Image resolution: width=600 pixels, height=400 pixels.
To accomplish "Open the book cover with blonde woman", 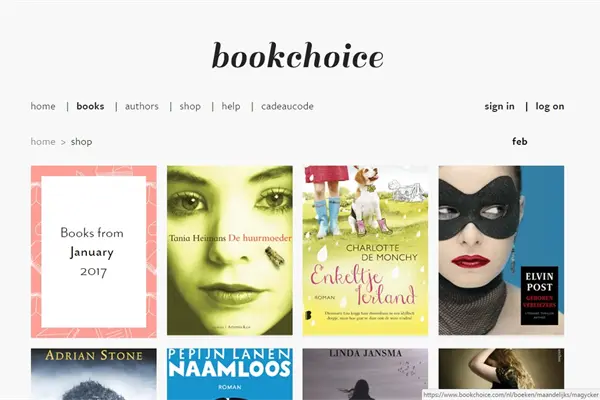I will pyautogui.click(x=501, y=369).
